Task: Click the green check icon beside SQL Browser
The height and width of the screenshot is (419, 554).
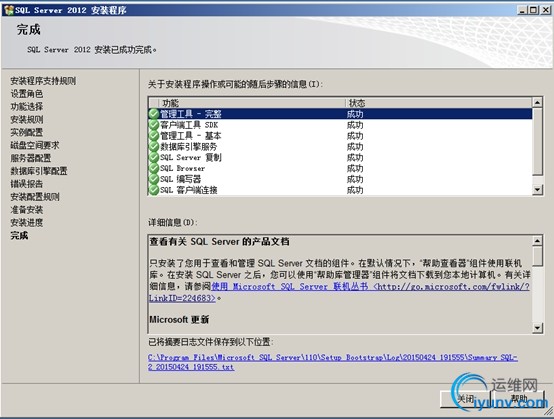Action: click(154, 168)
